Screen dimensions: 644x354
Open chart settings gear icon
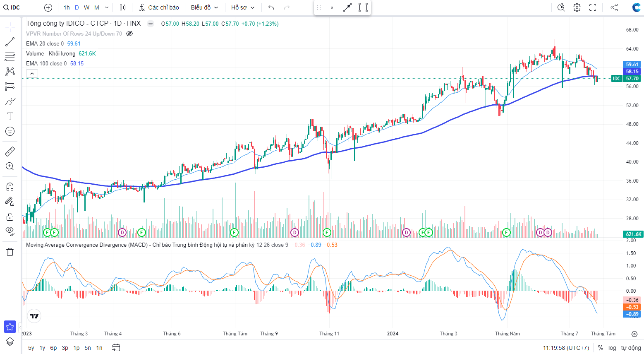pos(577,7)
